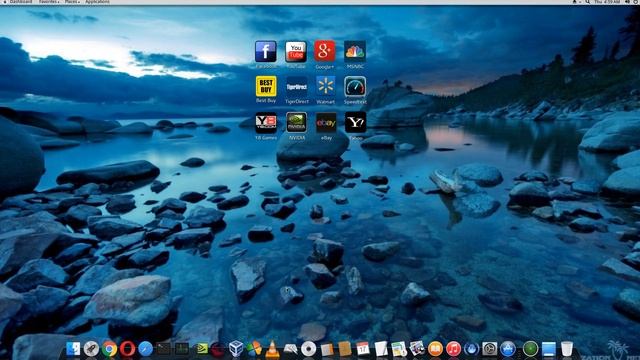Open the blue desktop folder dock icon
Viewport: 640px width, 360px height.
tap(549, 349)
